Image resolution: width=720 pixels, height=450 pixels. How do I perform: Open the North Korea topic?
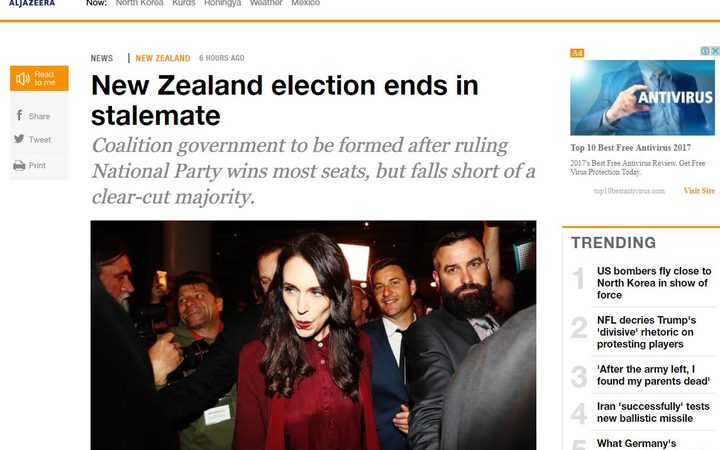[139, 3]
